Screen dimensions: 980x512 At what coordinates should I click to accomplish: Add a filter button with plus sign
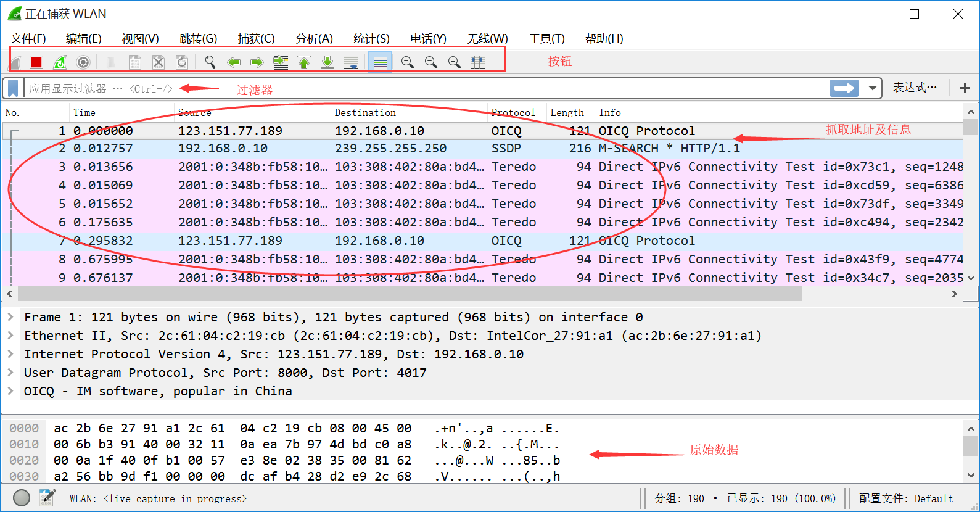tap(965, 88)
